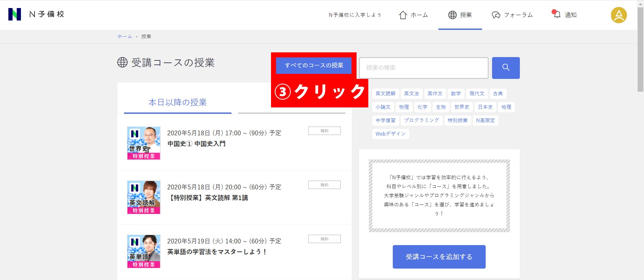The image size is (644, 280).
Task: Click the ホーム breadcrumb link
Action: (x=124, y=36)
